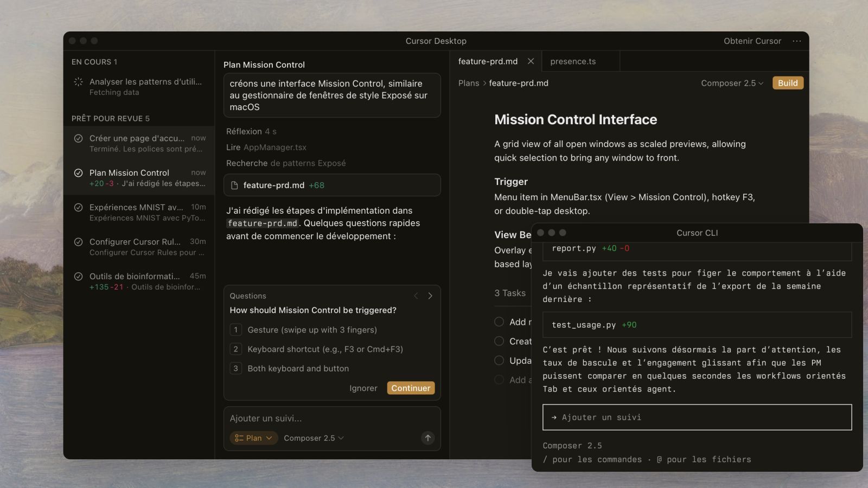868x488 pixels.
Task: Select option 2 Keyboard shortcut
Action: 332,349
